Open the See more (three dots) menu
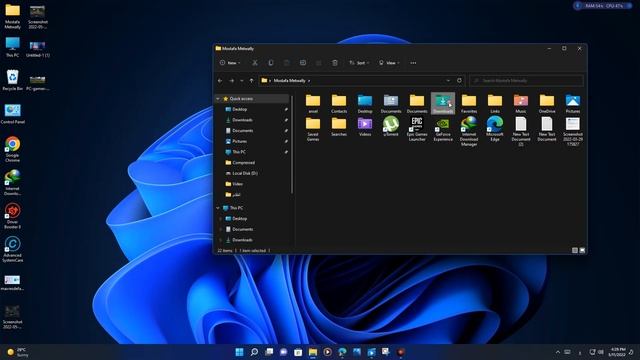 [413, 63]
